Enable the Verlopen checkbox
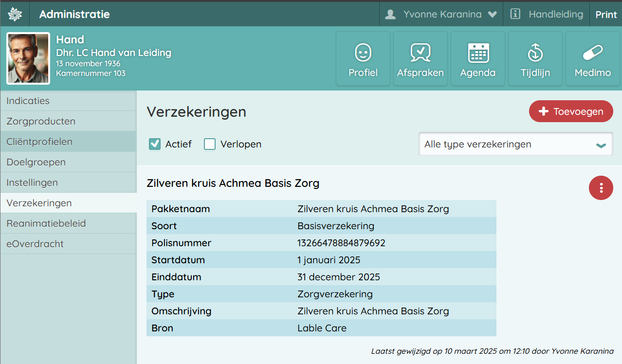Image resolution: width=622 pixels, height=364 pixels. click(x=210, y=144)
